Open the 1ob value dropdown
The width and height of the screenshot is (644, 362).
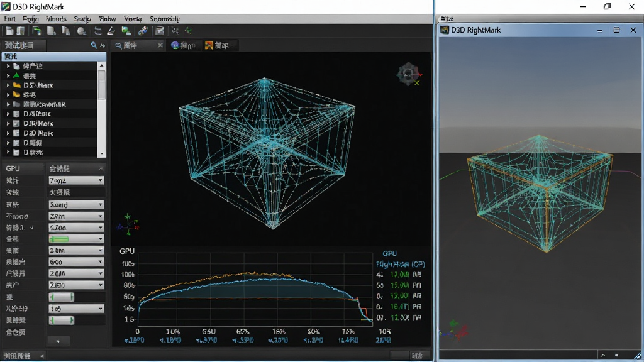pos(76,308)
